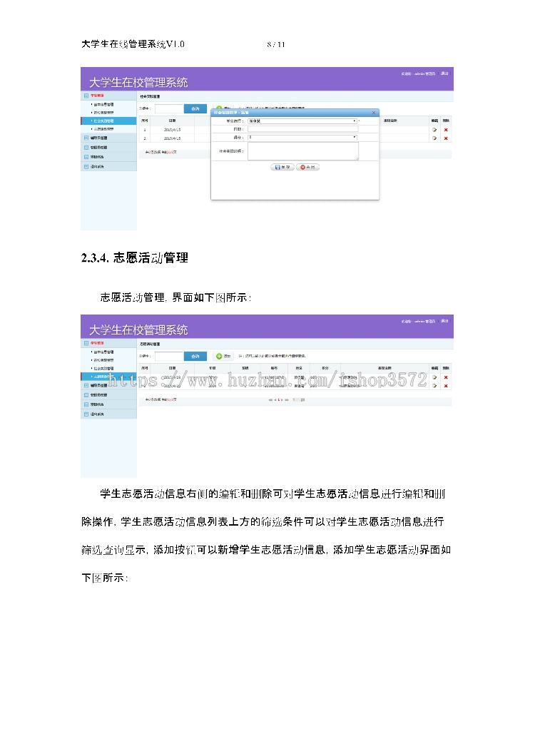Edit the second row of the 志愿活动 table
Image resolution: width=535 pixels, height=756 pixels.
434,386
